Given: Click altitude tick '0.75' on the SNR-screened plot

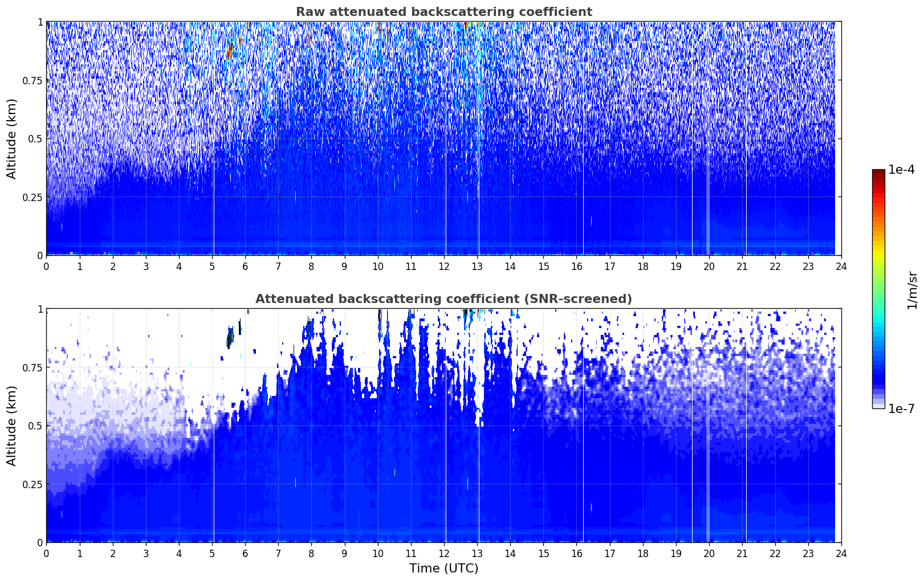Looking at the screenshot, I should (x=32, y=367).
